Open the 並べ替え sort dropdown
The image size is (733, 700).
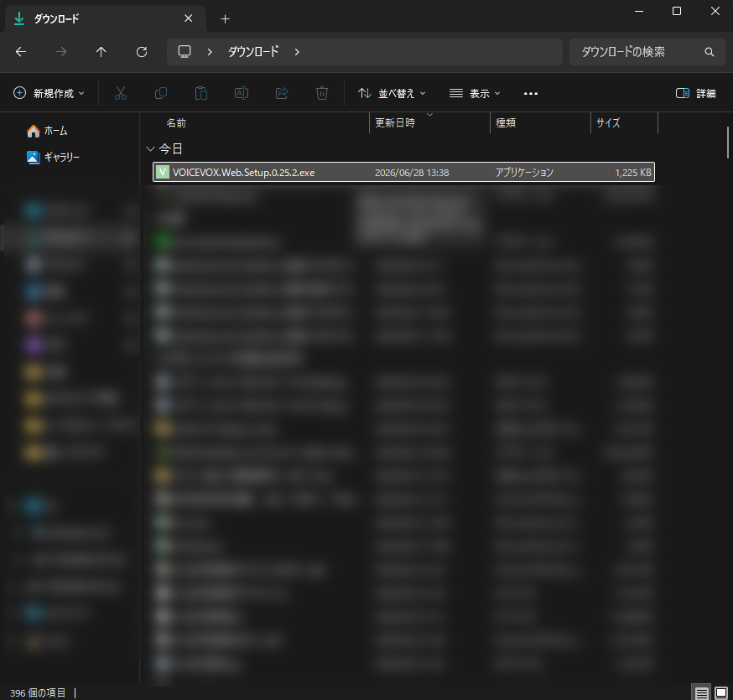[392, 93]
